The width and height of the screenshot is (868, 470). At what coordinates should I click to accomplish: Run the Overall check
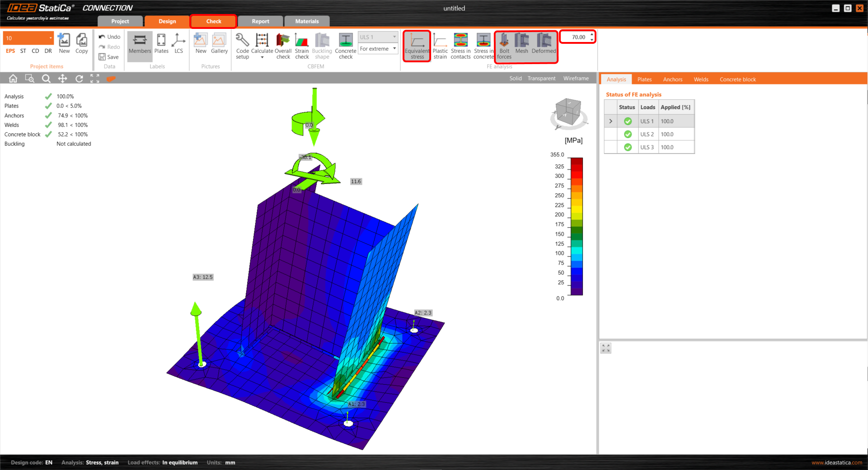click(x=283, y=46)
